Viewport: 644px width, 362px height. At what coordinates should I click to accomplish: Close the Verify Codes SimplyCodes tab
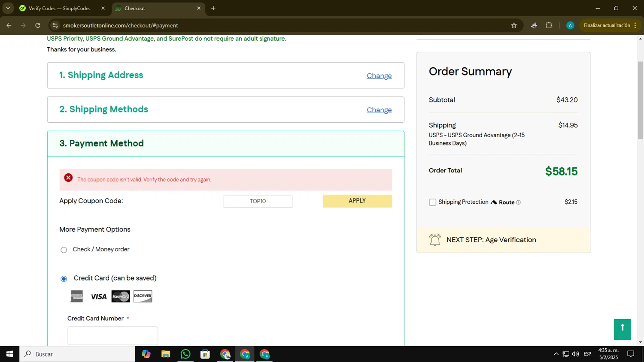tap(103, 8)
